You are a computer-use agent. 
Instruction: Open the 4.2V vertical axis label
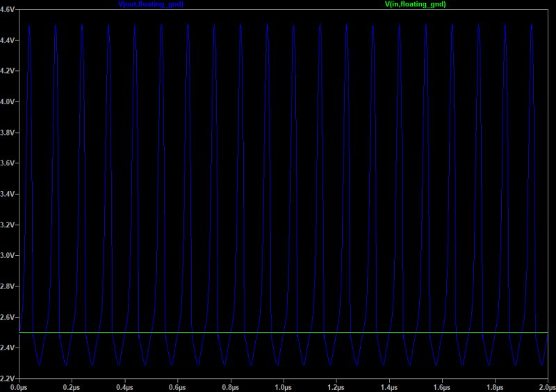(8, 71)
